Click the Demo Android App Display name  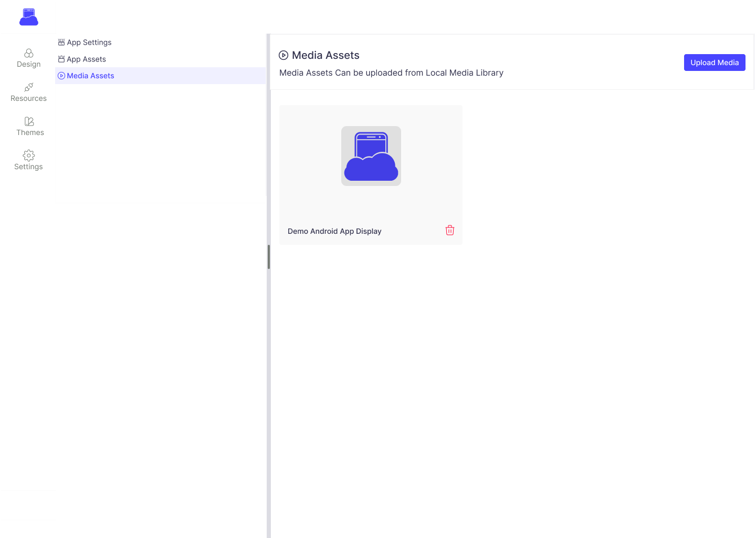(334, 231)
